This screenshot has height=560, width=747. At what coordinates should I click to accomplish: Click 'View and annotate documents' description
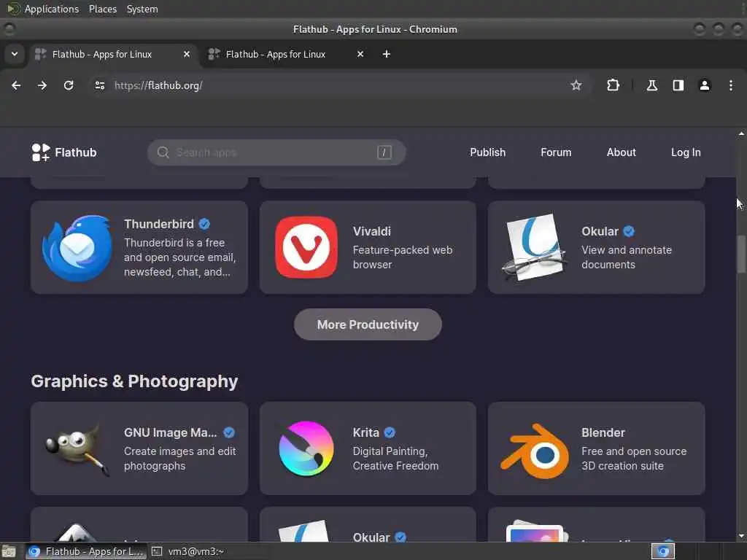click(627, 257)
